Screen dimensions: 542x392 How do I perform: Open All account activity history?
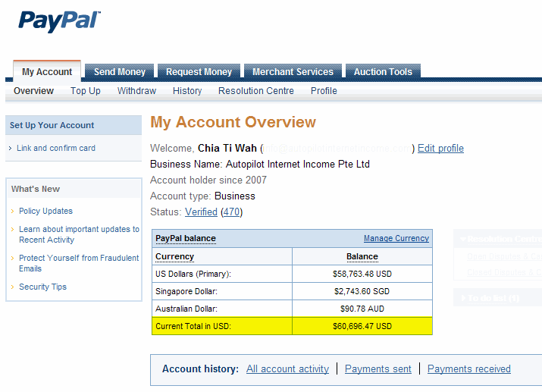[287, 368]
